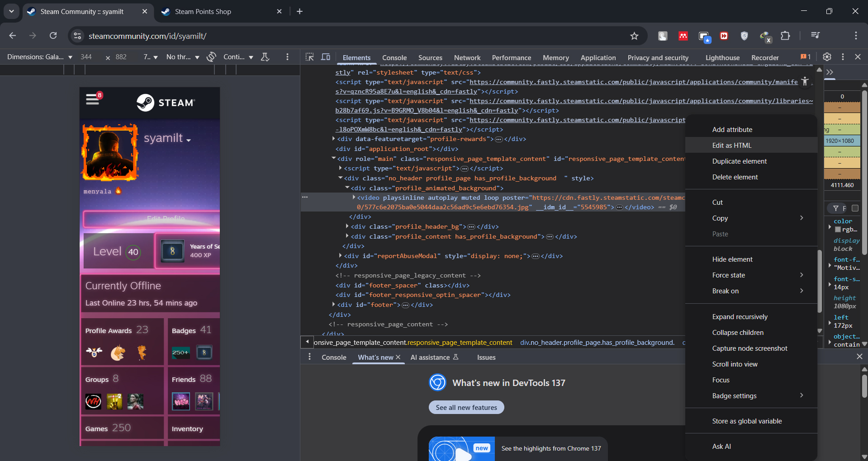Click the gray hand-pointer extension icon

(663, 36)
